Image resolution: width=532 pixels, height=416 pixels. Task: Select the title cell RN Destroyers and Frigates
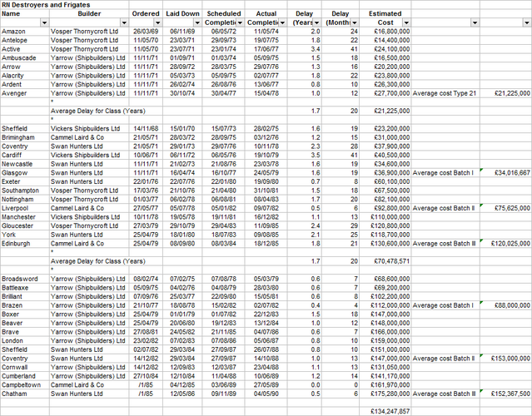(x=46, y=5)
